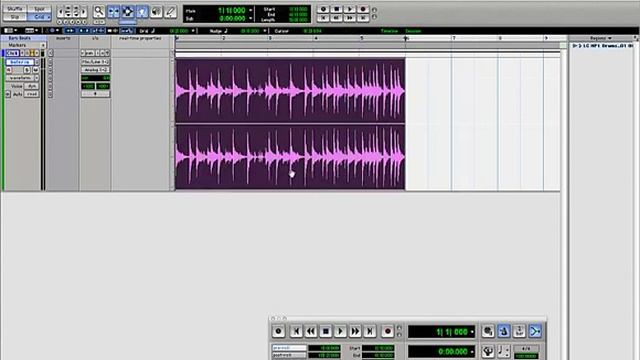Open the voice 'dyn' selector
This screenshot has width=640, height=360.
pyautogui.click(x=31, y=86)
